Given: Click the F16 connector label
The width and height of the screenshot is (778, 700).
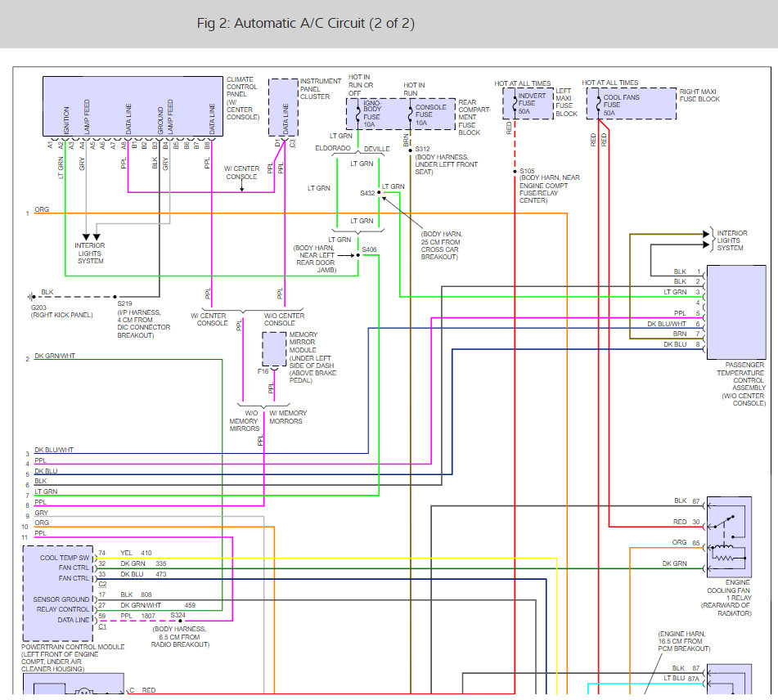Looking at the screenshot, I should tap(263, 371).
